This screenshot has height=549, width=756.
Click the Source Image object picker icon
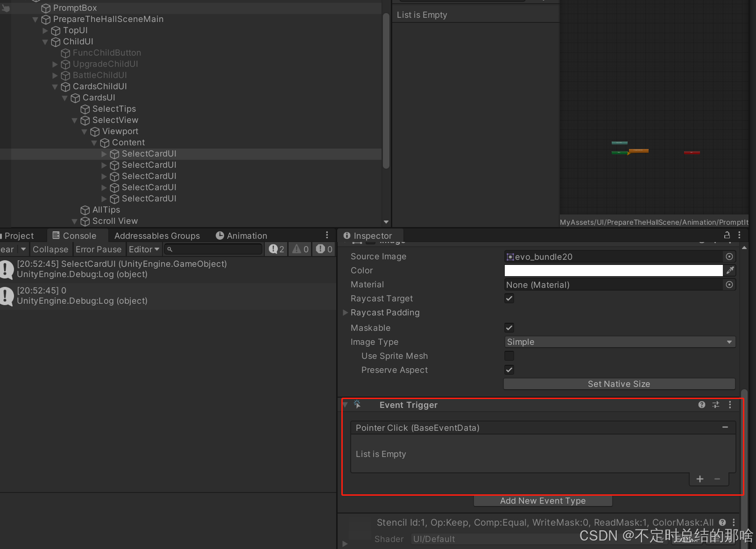(x=729, y=256)
